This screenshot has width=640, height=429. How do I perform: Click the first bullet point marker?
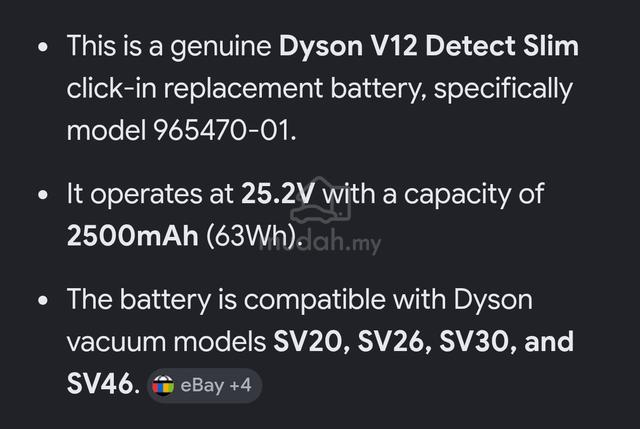(43, 47)
